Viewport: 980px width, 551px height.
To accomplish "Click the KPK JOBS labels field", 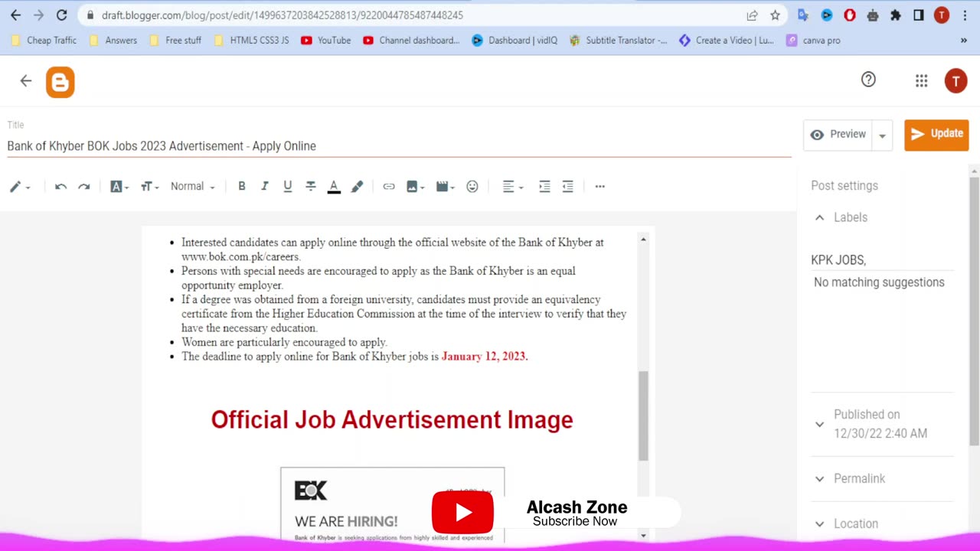I will coord(882,260).
